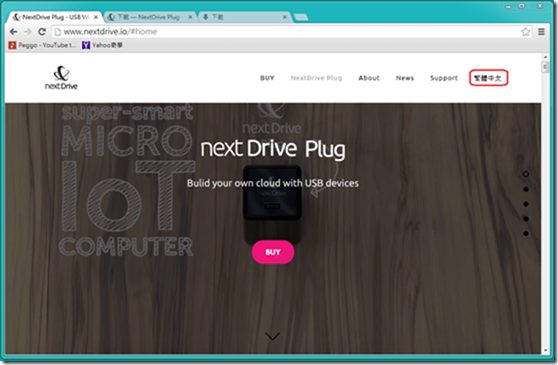The width and height of the screenshot is (558, 365).
Task: Minimize the browser window
Action: tap(508, 6)
